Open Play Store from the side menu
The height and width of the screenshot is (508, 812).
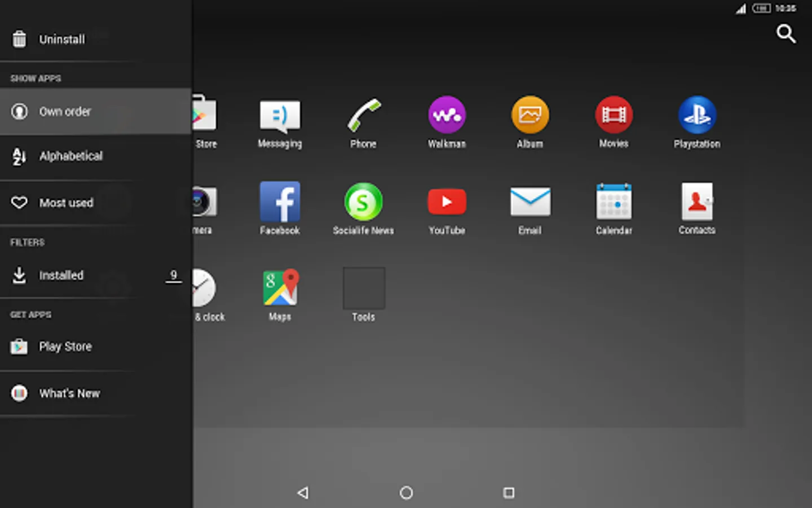click(x=96, y=347)
